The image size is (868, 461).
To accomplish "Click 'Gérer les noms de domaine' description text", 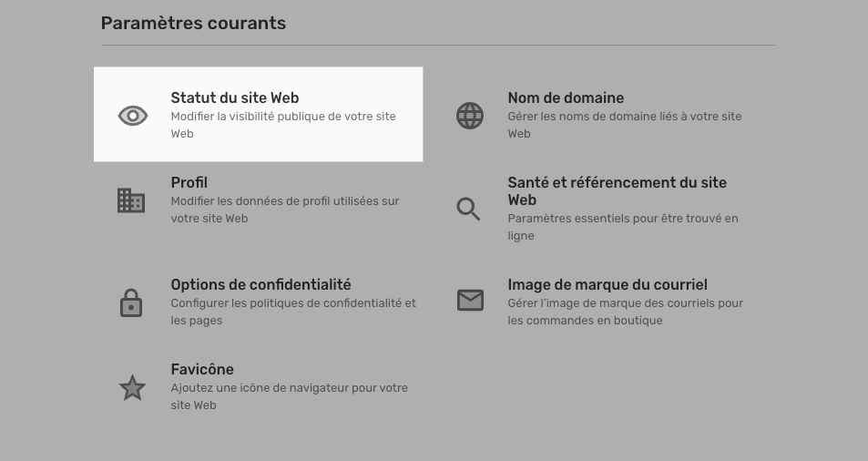I will [x=625, y=125].
